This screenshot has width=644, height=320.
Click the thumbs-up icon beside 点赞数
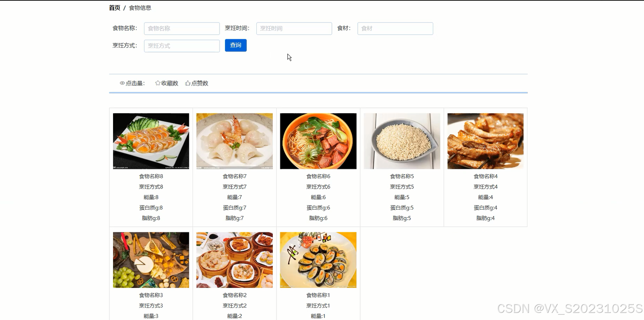[188, 83]
